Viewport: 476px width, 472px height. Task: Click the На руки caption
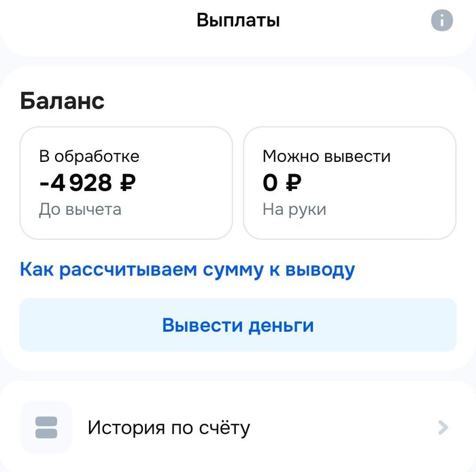294,209
